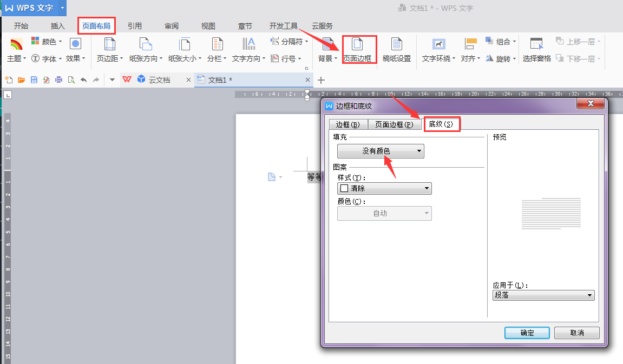Click the undo arrow icon
623x364 pixels.
tap(83, 80)
